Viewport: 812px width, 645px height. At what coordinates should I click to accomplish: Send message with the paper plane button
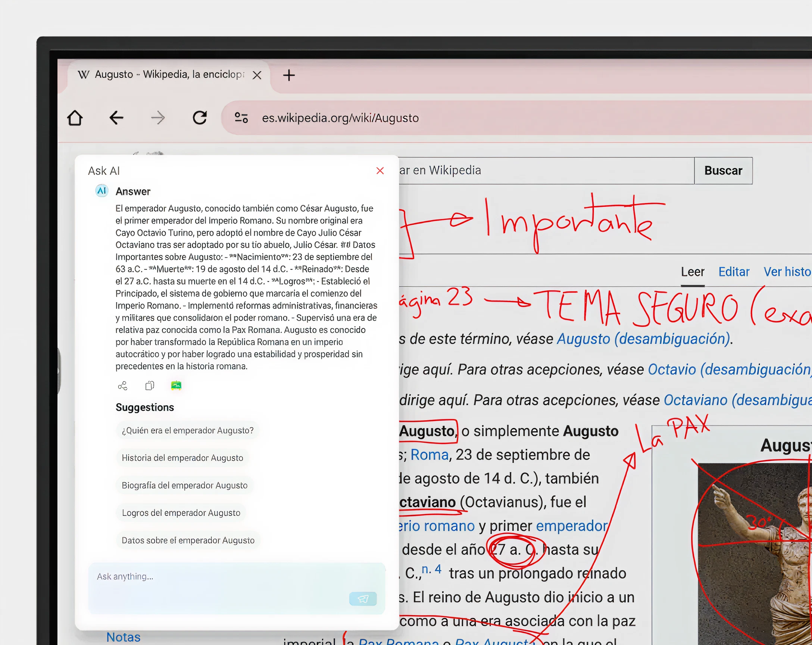[x=363, y=599]
